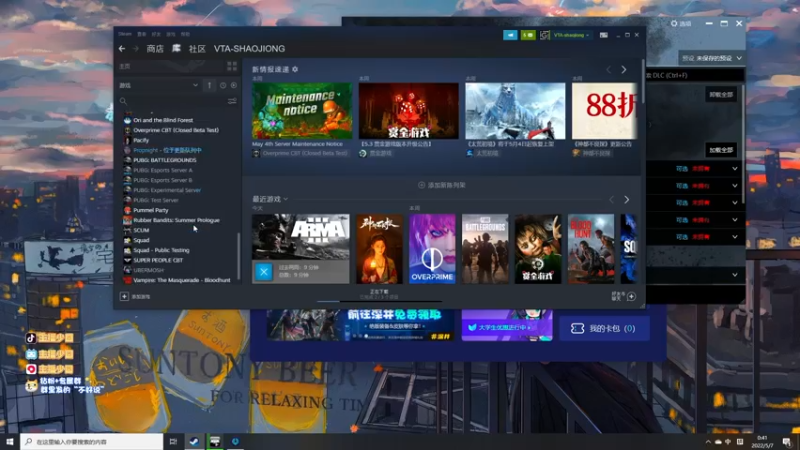The image size is (800, 450).
Task: Select PUBG: BATTLEGROUNDS in the list
Action: [164, 160]
